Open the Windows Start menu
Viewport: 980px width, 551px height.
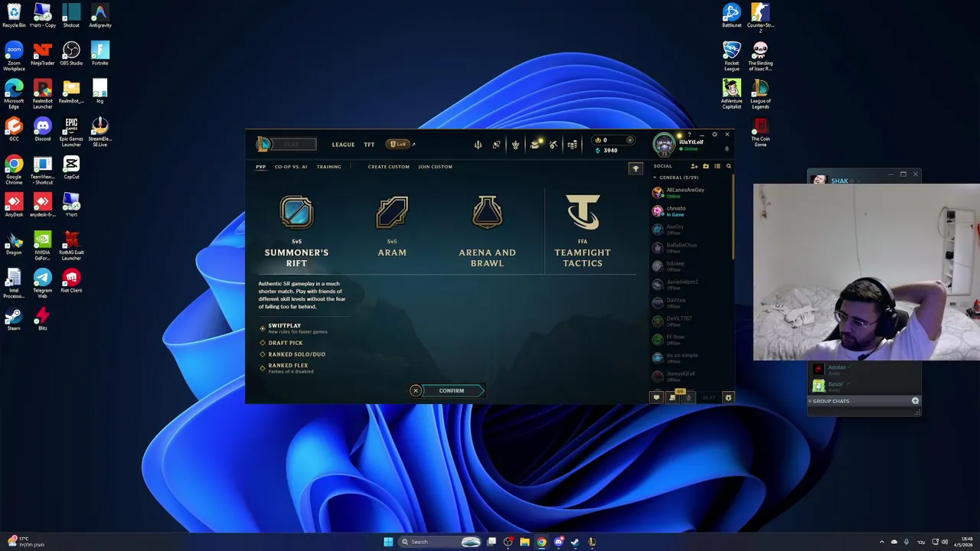(x=388, y=542)
